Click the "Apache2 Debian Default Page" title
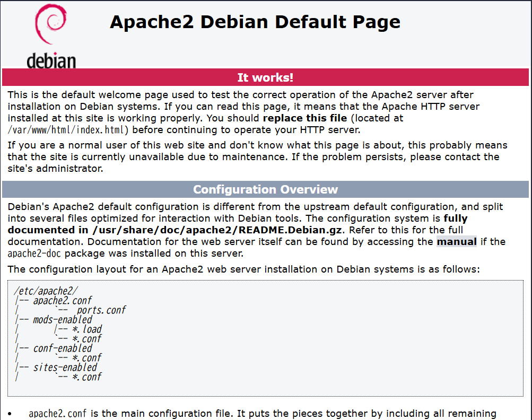The height and width of the screenshot is (420, 532). tap(255, 22)
